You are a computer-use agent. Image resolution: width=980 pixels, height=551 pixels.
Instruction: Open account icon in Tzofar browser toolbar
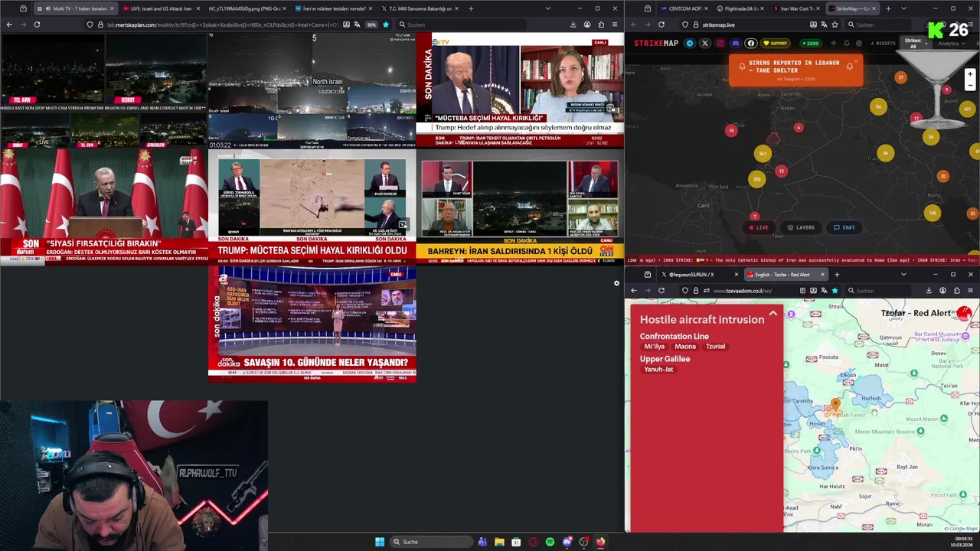tap(943, 291)
